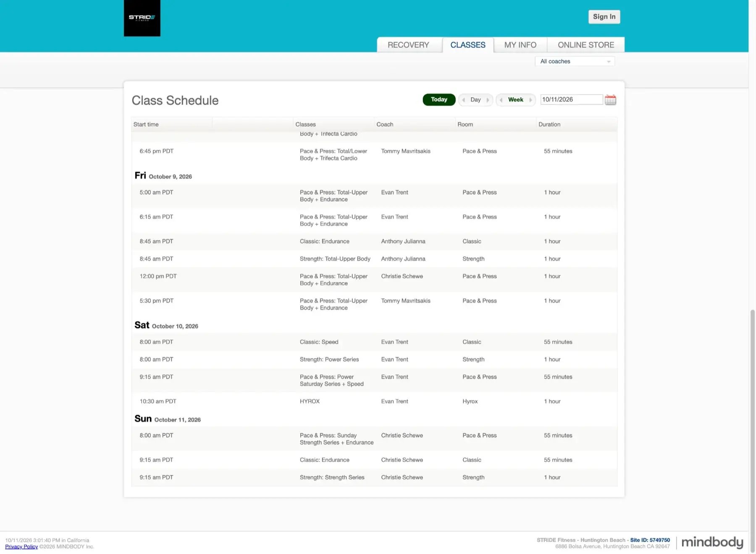Go to previous day arrow
Image resolution: width=756 pixels, height=554 pixels.
click(463, 100)
